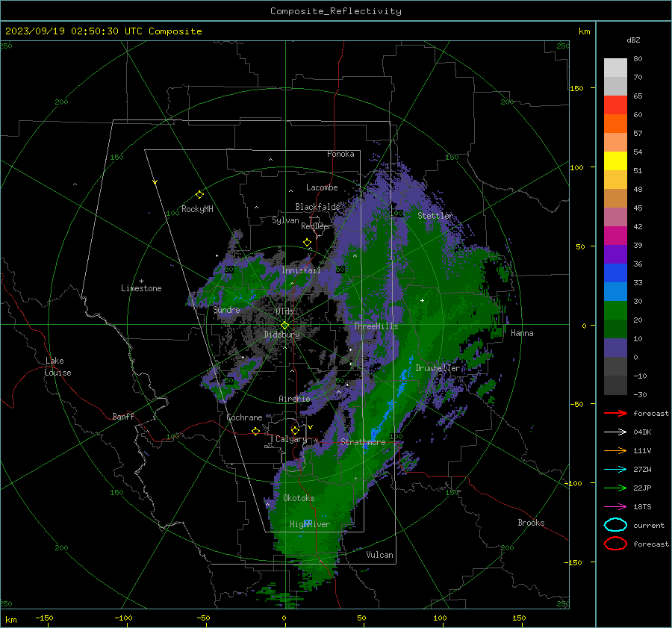Click the Stettler city label
The height and width of the screenshot is (628, 672).
click(435, 216)
